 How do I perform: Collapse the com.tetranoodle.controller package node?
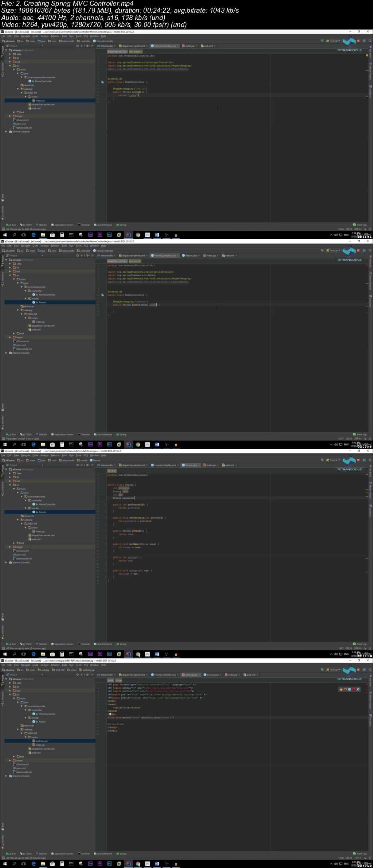(21, 77)
